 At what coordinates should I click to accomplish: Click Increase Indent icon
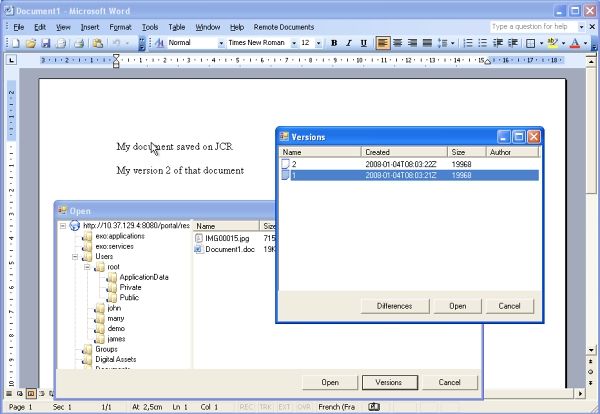point(513,43)
